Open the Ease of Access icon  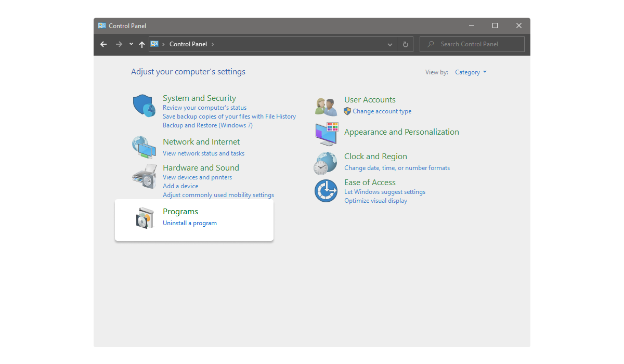[326, 191]
